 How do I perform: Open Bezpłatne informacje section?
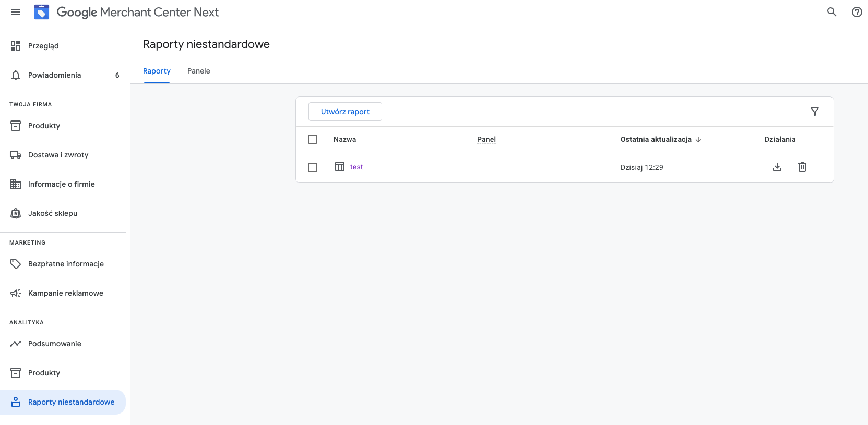click(63, 264)
